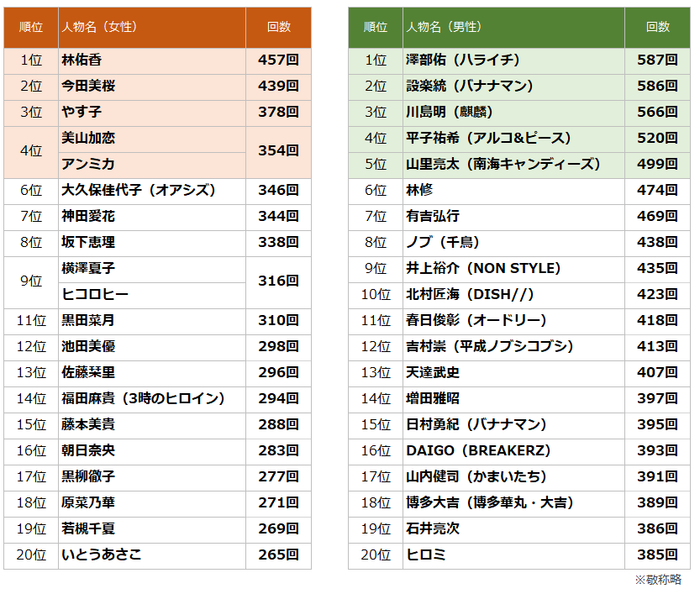Image resolution: width=700 pixels, height=594 pixels.
Task: Click the 587回 count cell
Action: point(657,60)
